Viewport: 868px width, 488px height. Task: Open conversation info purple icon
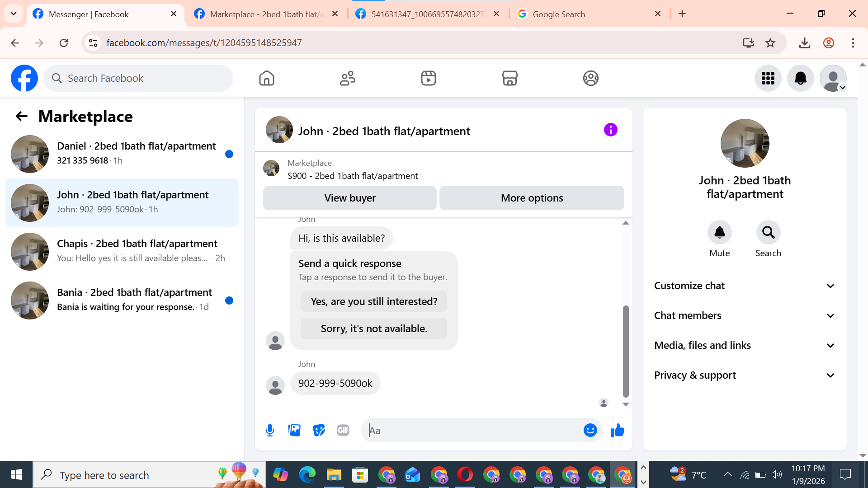pos(610,130)
